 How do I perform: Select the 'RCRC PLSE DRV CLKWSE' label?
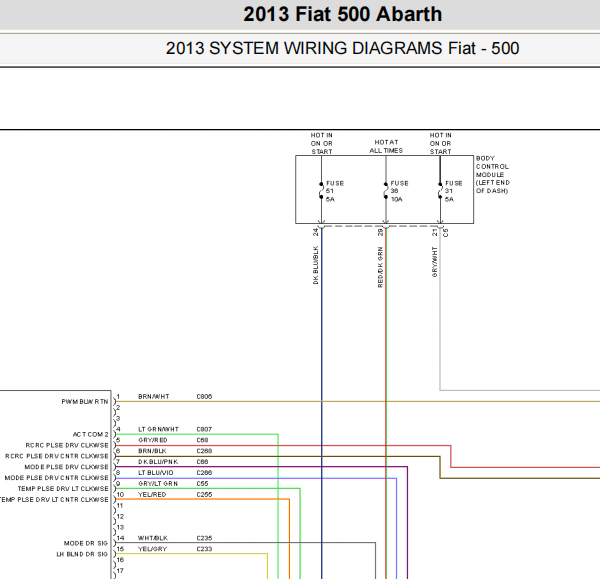coord(67,445)
